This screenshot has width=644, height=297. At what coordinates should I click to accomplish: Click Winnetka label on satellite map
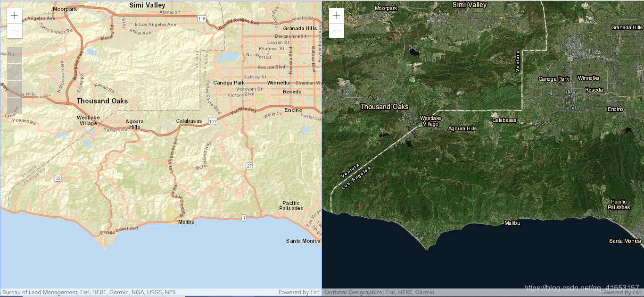(588, 78)
